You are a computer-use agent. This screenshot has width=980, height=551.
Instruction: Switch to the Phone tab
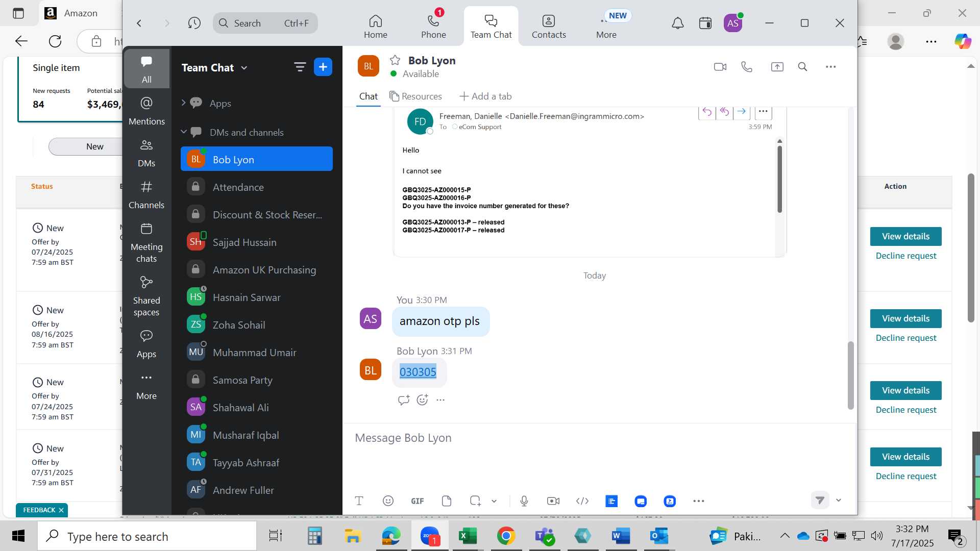[x=433, y=27]
